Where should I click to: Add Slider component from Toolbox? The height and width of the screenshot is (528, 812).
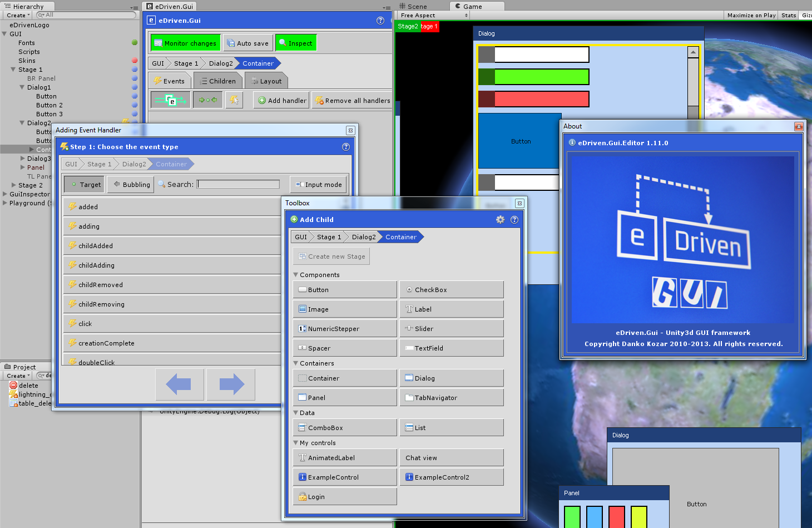pyautogui.click(x=452, y=328)
